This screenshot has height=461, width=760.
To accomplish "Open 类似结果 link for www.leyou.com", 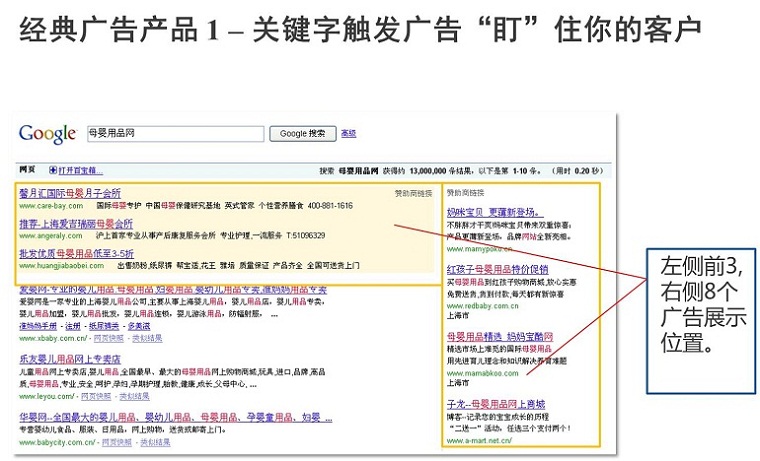I will [134, 397].
